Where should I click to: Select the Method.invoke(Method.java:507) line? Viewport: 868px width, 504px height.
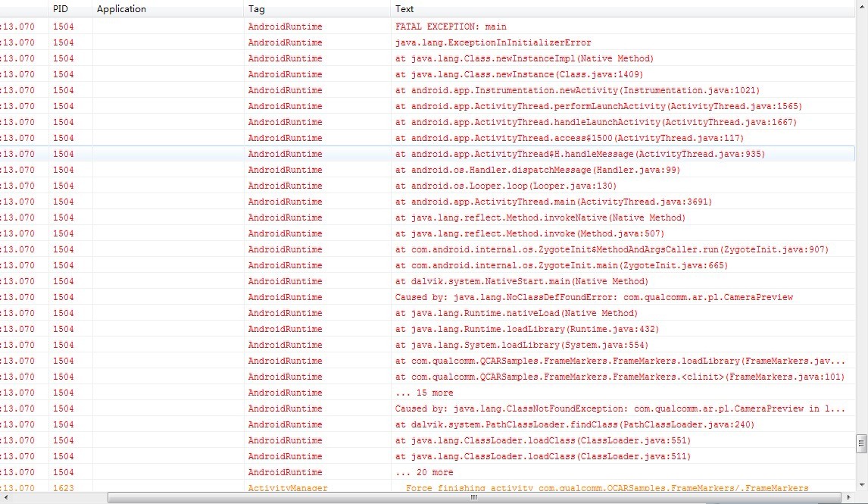coord(427,233)
